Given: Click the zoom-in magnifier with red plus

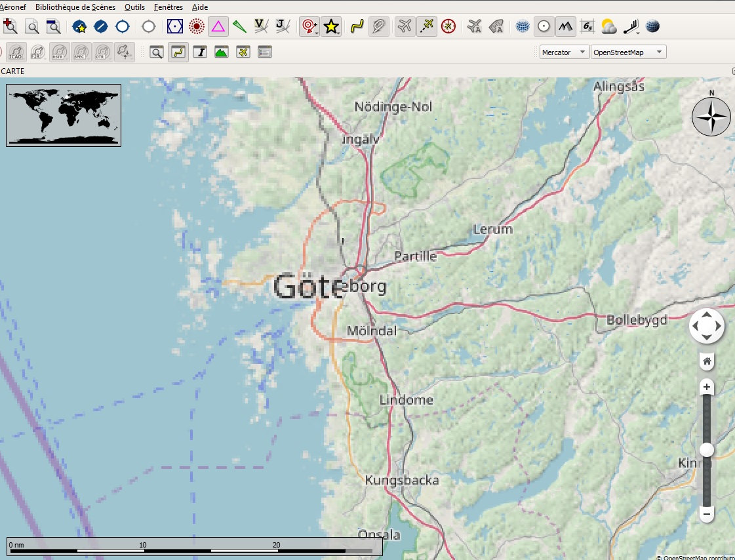Looking at the screenshot, I should click(10, 26).
